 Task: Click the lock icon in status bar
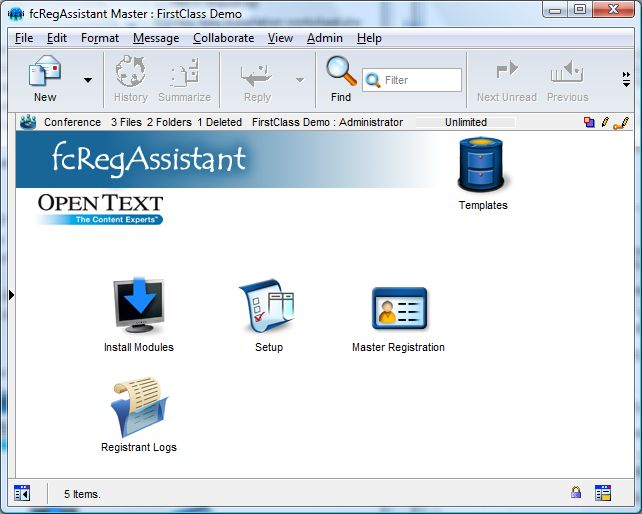[576, 493]
